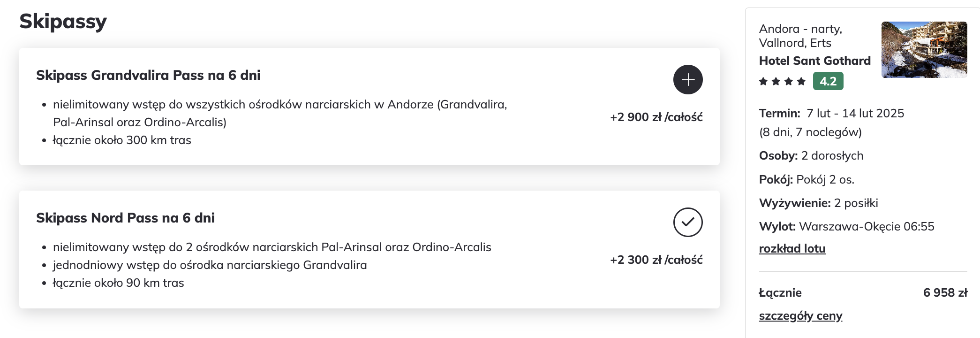The width and height of the screenshot is (980, 338).
Task: Click the last hotel star icon
Action: pos(801,82)
